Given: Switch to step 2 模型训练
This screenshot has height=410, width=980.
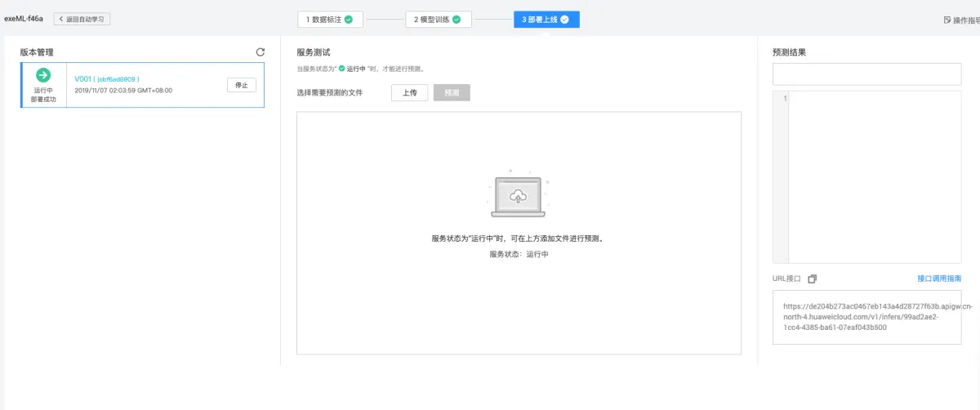Looking at the screenshot, I should (x=438, y=19).
